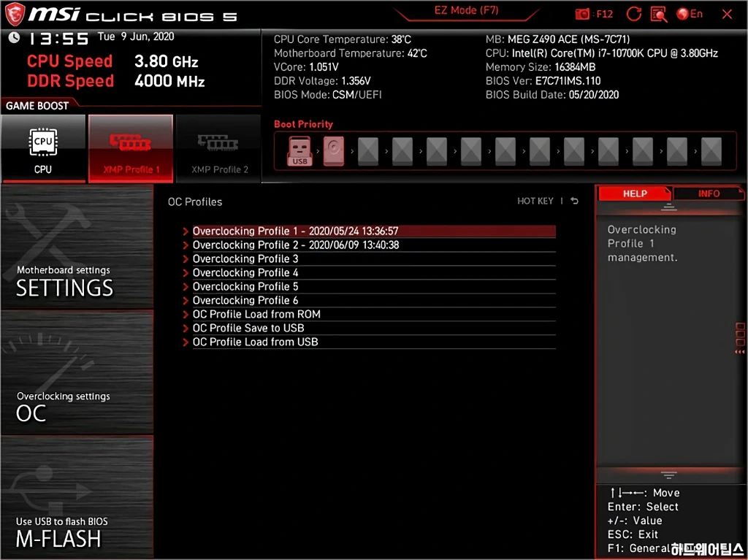Click the last empty boot priority slot

pyautogui.click(x=711, y=151)
